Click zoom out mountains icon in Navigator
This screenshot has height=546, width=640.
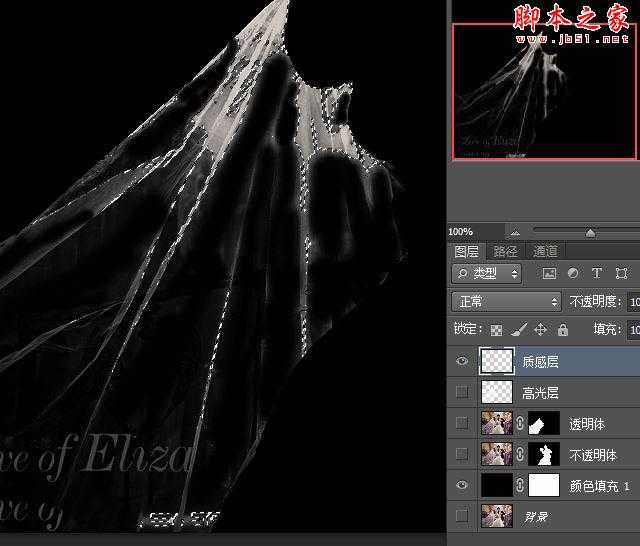(x=515, y=233)
